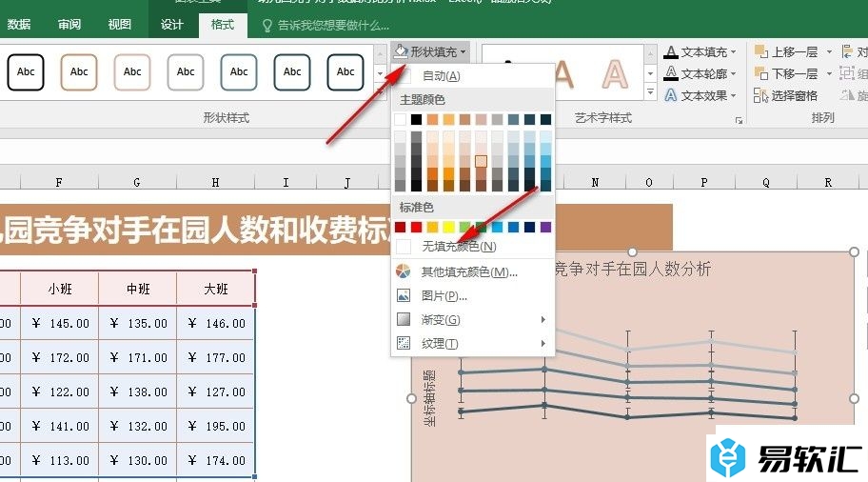The width and height of the screenshot is (868, 482).
Task: Switch to the 设计 ribbon tab
Action: (171, 25)
